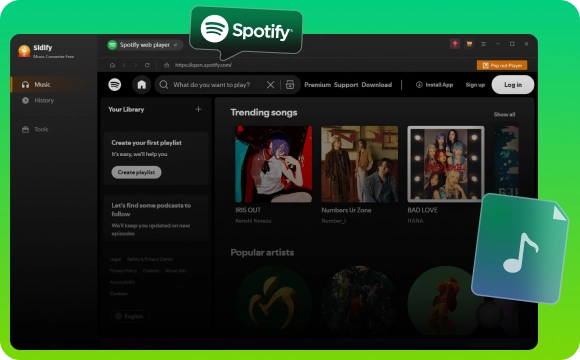This screenshot has height=360, width=580.
Task: Open the Support link
Action: pyautogui.click(x=346, y=85)
